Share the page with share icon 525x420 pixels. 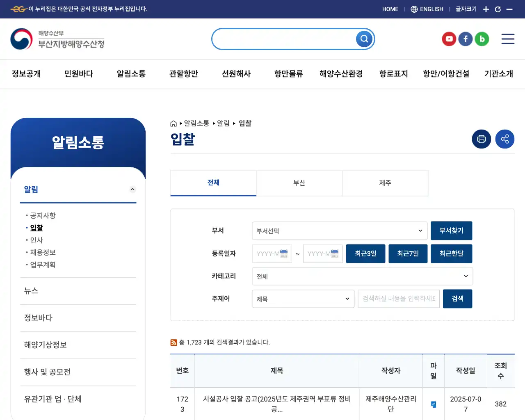coord(505,139)
